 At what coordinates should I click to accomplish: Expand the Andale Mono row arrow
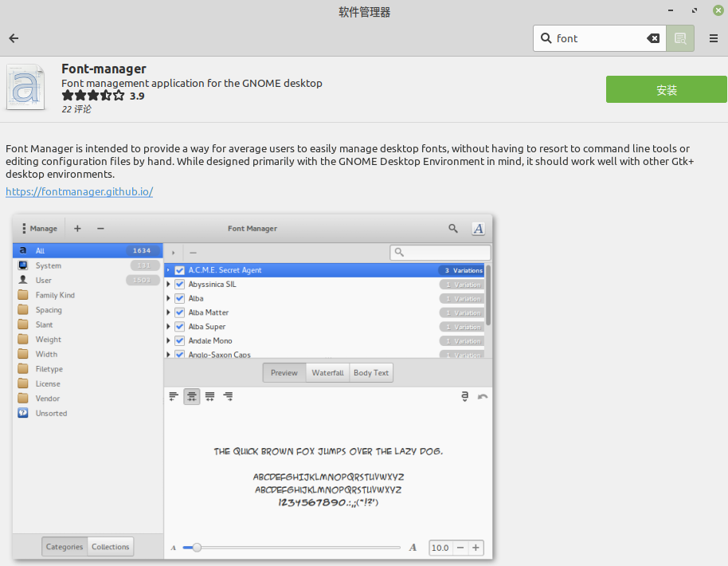click(169, 340)
